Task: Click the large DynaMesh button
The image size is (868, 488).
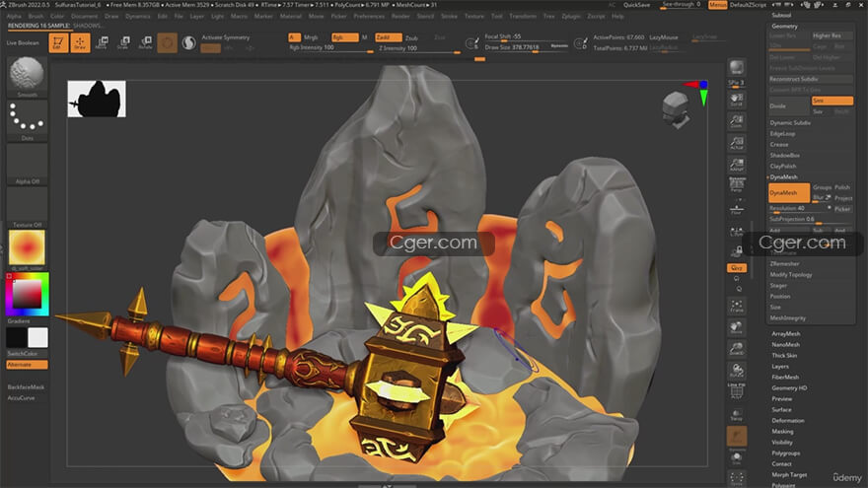Action: pyautogui.click(x=789, y=192)
